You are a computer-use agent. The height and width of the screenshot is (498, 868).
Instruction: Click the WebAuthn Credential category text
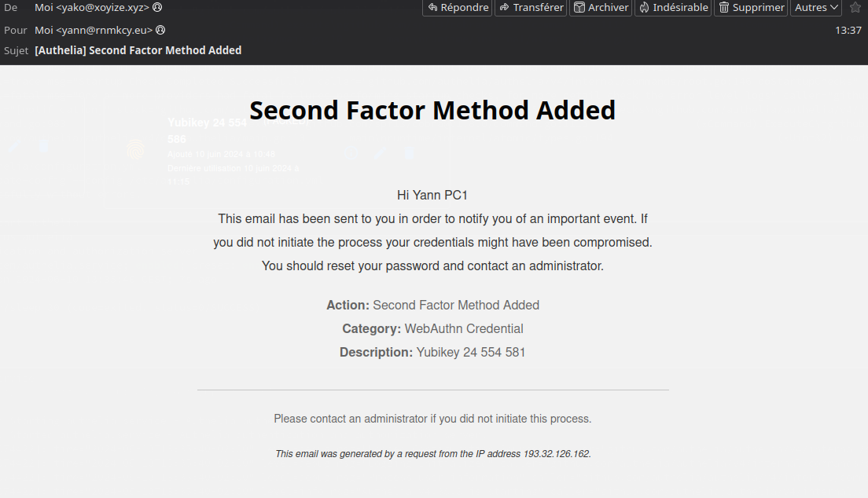click(464, 328)
